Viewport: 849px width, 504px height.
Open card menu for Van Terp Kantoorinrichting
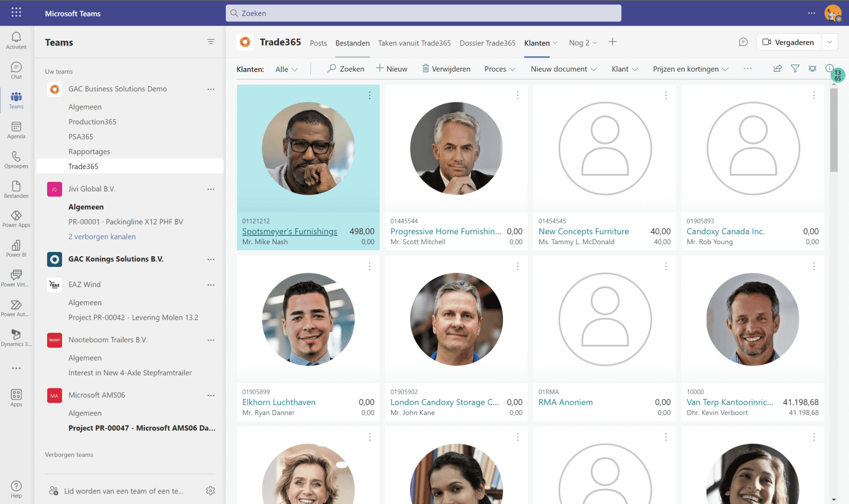pos(814,266)
